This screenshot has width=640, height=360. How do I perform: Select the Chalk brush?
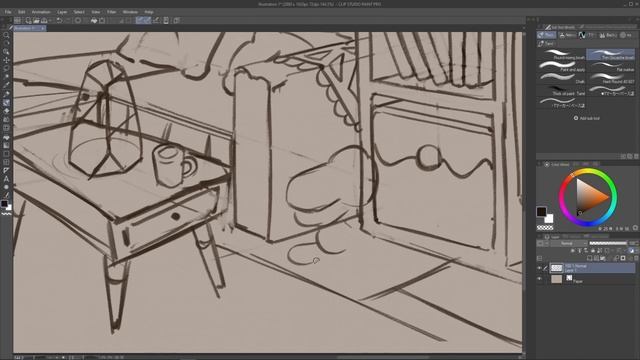(x=562, y=78)
